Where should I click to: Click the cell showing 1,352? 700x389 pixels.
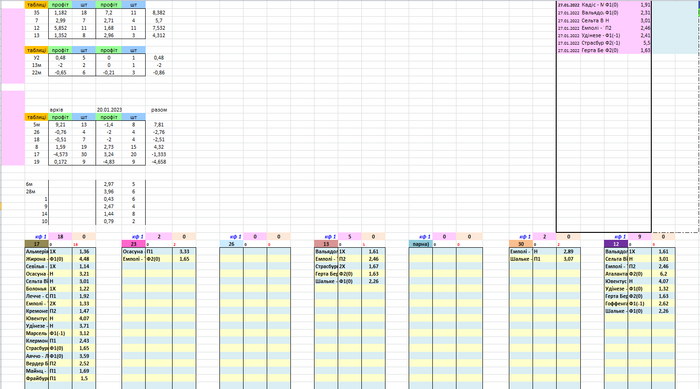pyautogui.click(x=60, y=35)
